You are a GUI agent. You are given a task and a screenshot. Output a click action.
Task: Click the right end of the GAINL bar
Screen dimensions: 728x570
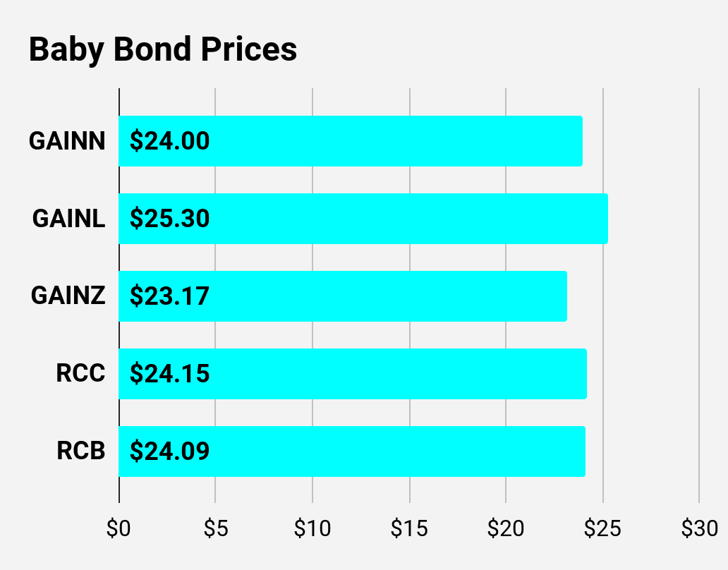605,219
